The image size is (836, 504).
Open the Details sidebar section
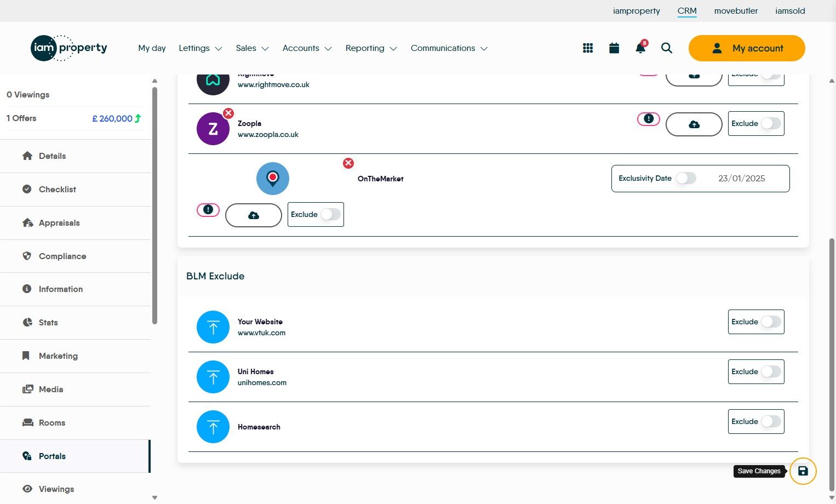(76, 156)
